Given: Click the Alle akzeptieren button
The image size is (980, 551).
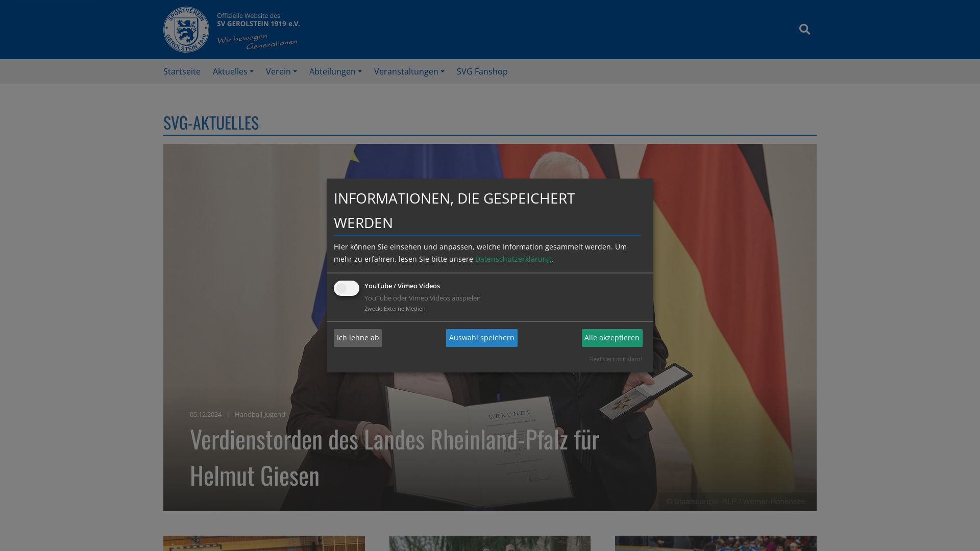Looking at the screenshot, I should coord(612,338).
